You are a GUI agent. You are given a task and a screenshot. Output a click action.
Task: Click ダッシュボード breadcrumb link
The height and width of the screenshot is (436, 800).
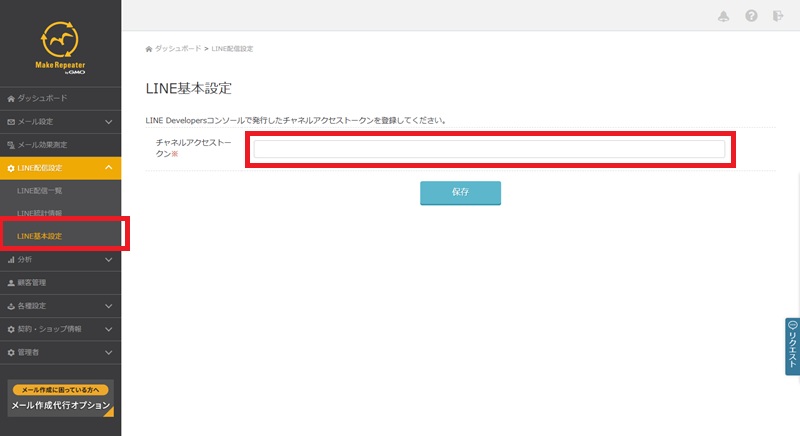click(x=178, y=48)
